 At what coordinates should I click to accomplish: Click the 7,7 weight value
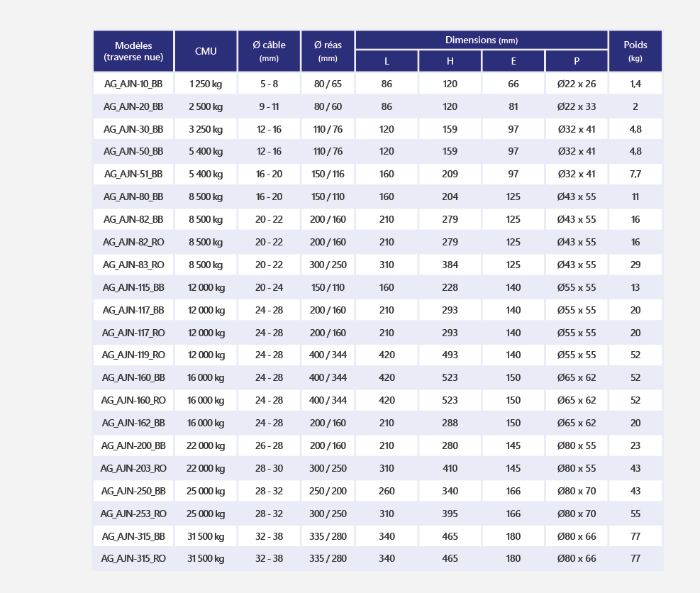click(x=635, y=174)
